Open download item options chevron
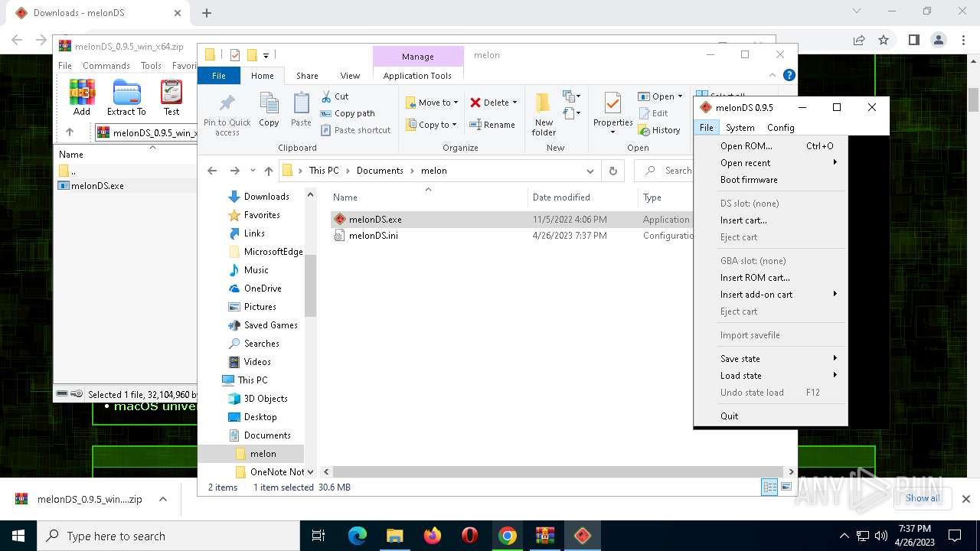 click(162, 499)
